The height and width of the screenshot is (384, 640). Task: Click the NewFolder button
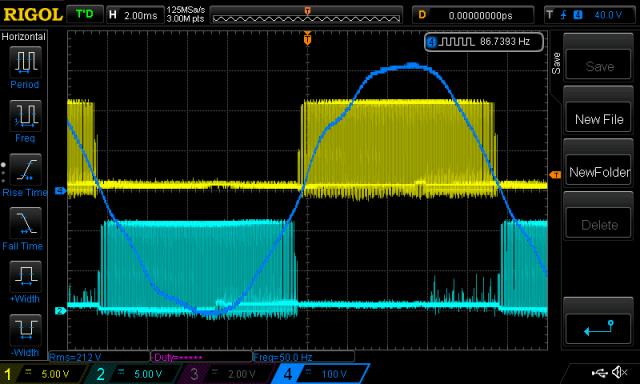click(x=599, y=172)
